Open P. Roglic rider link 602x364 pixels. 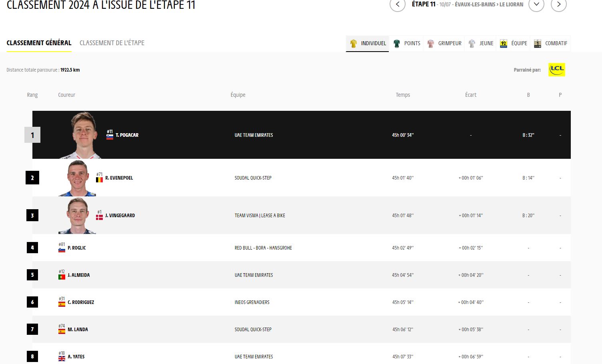76,248
